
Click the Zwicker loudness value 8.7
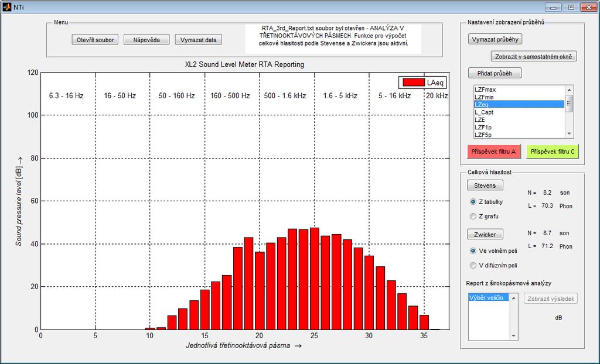[x=547, y=233]
